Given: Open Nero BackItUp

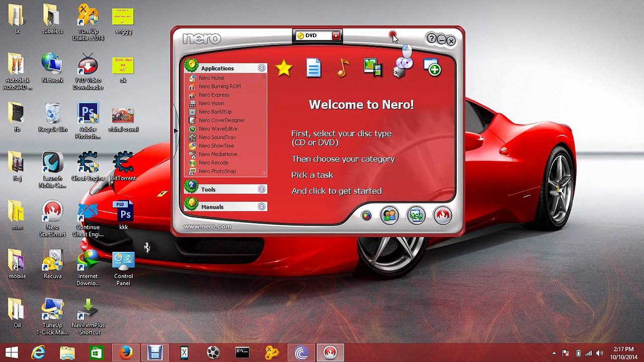Looking at the screenshot, I should (x=215, y=112).
